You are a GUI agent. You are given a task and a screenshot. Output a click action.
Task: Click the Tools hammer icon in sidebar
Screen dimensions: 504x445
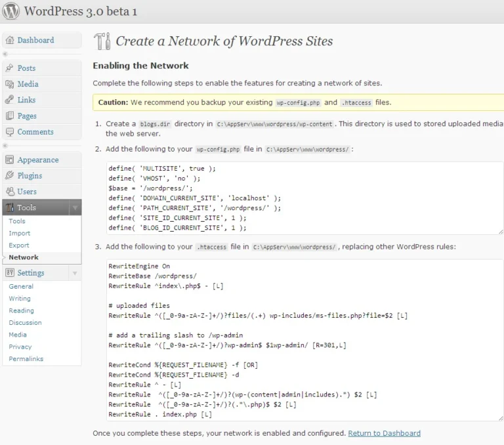(10, 207)
